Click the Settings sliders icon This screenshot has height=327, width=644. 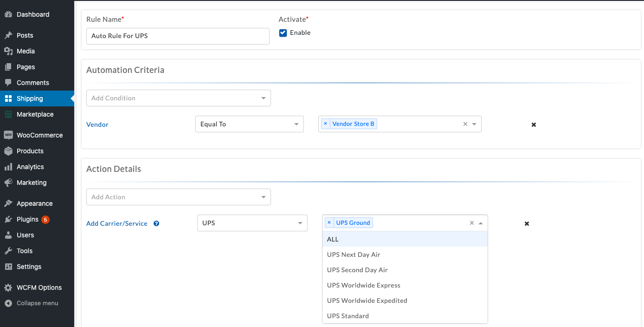point(8,267)
